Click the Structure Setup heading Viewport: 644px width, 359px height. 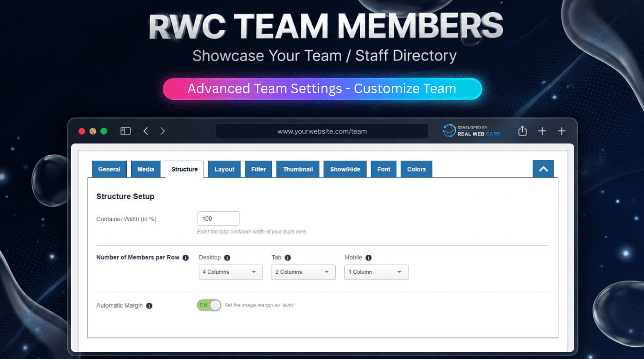tap(125, 196)
